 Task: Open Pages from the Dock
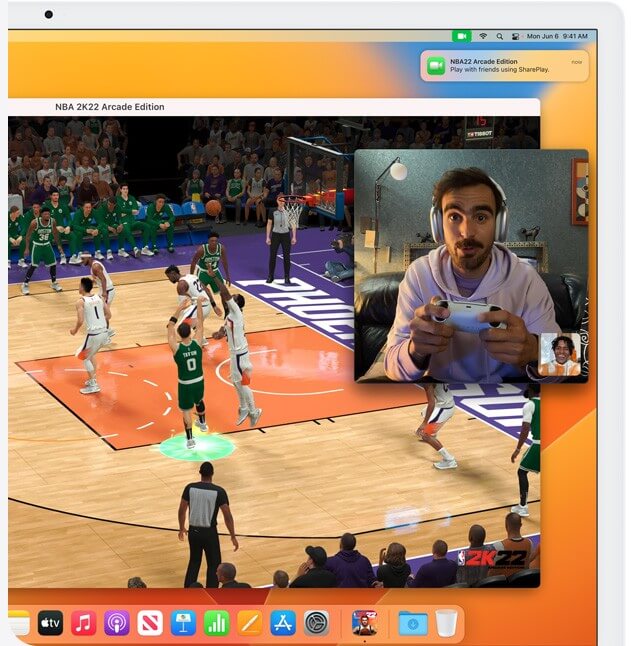click(250, 623)
